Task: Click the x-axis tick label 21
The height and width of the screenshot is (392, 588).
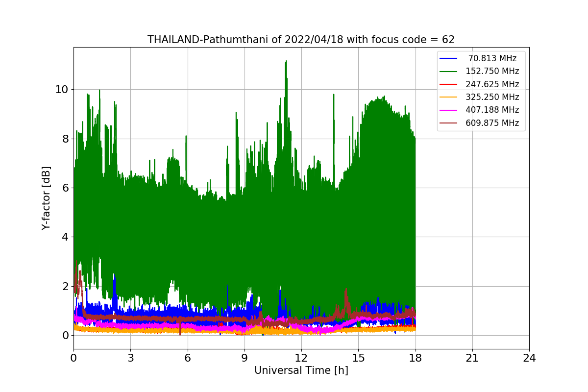Action: (x=472, y=358)
